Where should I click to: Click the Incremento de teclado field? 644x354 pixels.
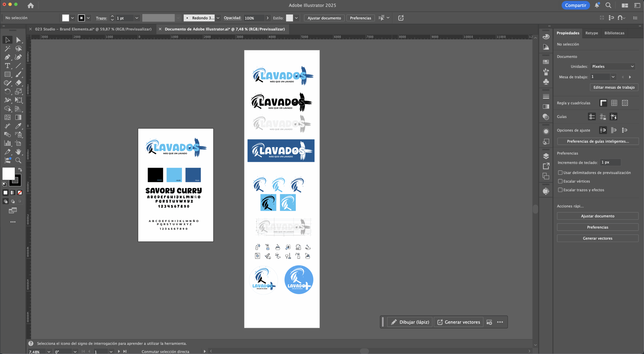pyautogui.click(x=610, y=162)
